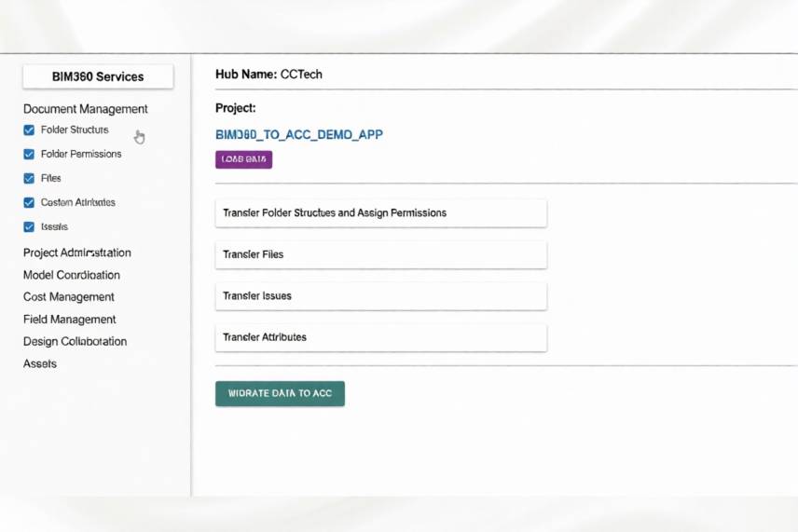Select Cost Management in sidebar
798x532 pixels.
pos(69,297)
